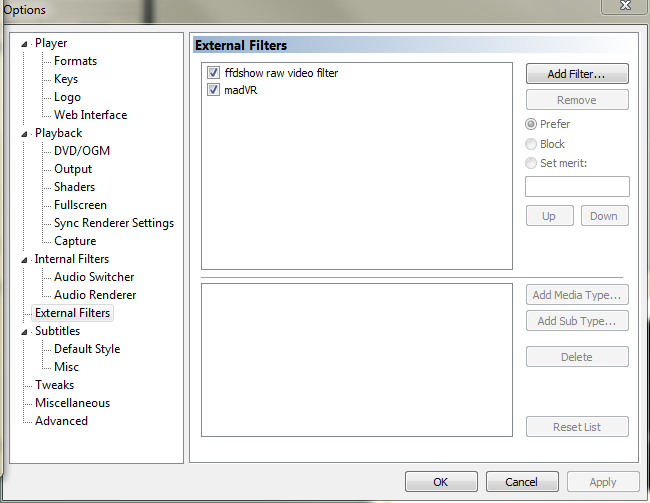This screenshot has width=650, height=503.
Task: Collapse the Playback tree section
Action: (x=26, y=133)
